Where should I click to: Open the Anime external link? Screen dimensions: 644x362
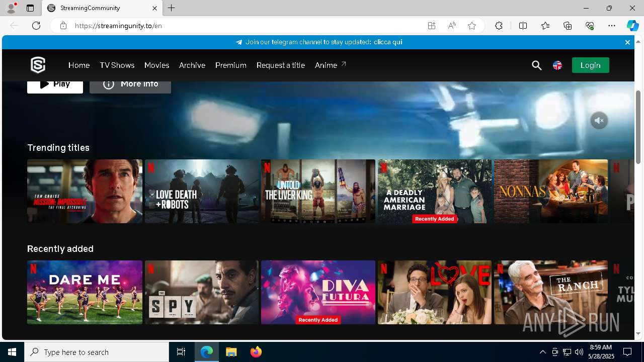331,65
